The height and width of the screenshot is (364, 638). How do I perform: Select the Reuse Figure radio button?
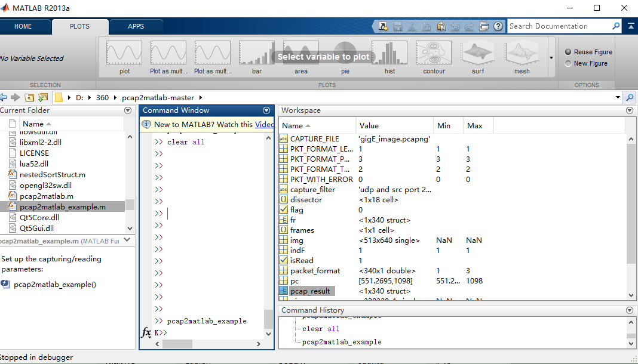[568, 52]
